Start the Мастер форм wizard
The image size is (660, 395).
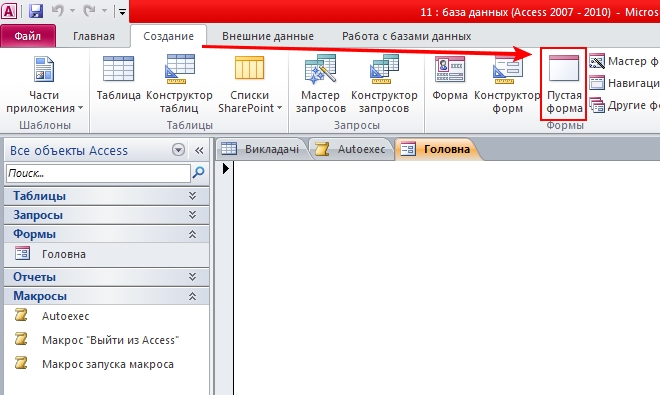tap(624, 61)
